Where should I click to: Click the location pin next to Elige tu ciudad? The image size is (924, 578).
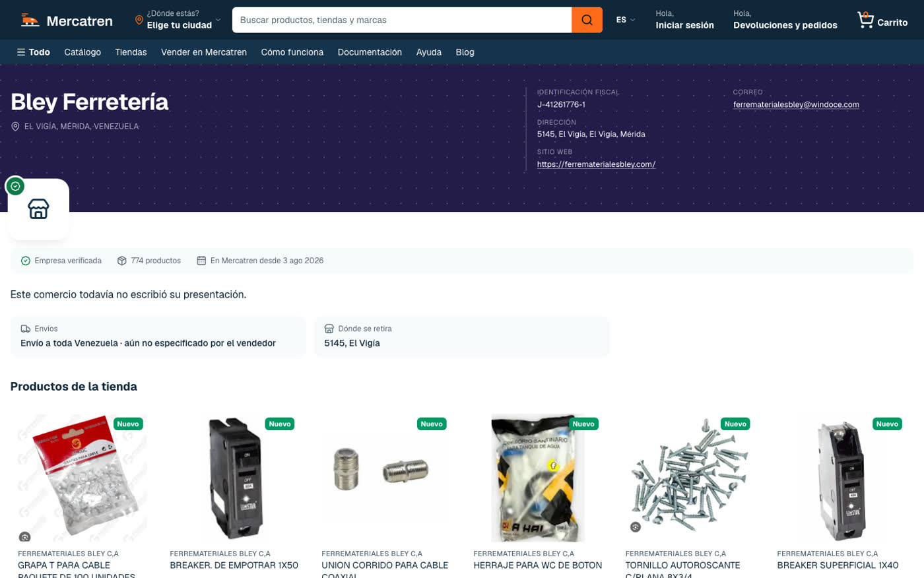tap(139, 20)
